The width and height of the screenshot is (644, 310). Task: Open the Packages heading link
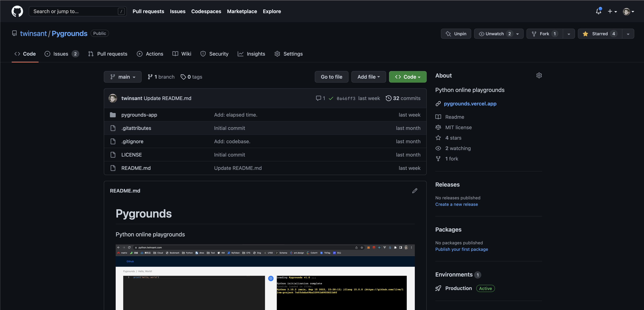tap(448, 229)
